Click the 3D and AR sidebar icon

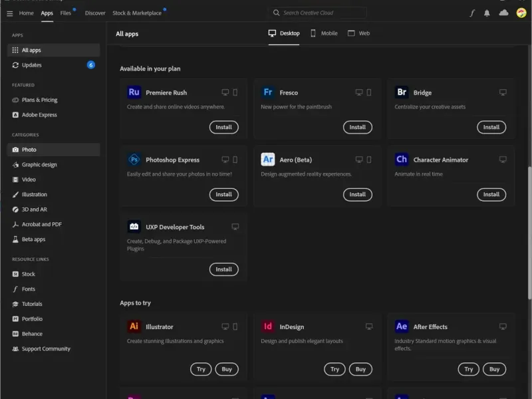15,209
